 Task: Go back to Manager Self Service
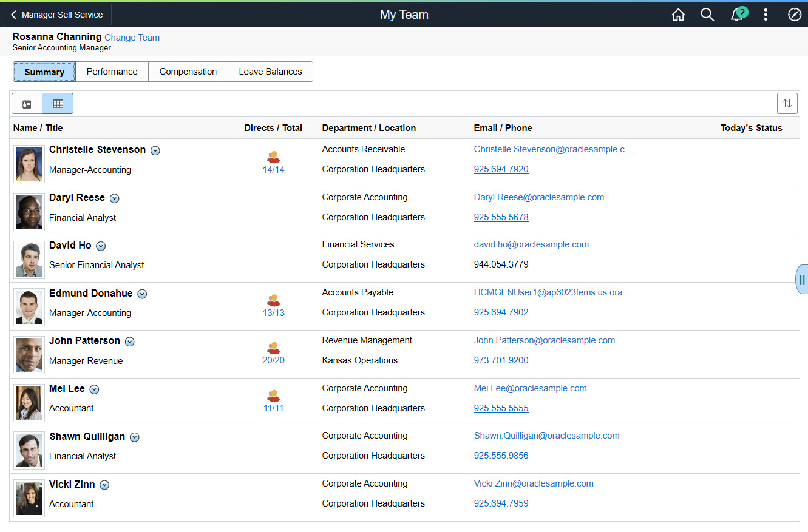tap(57, 15)
